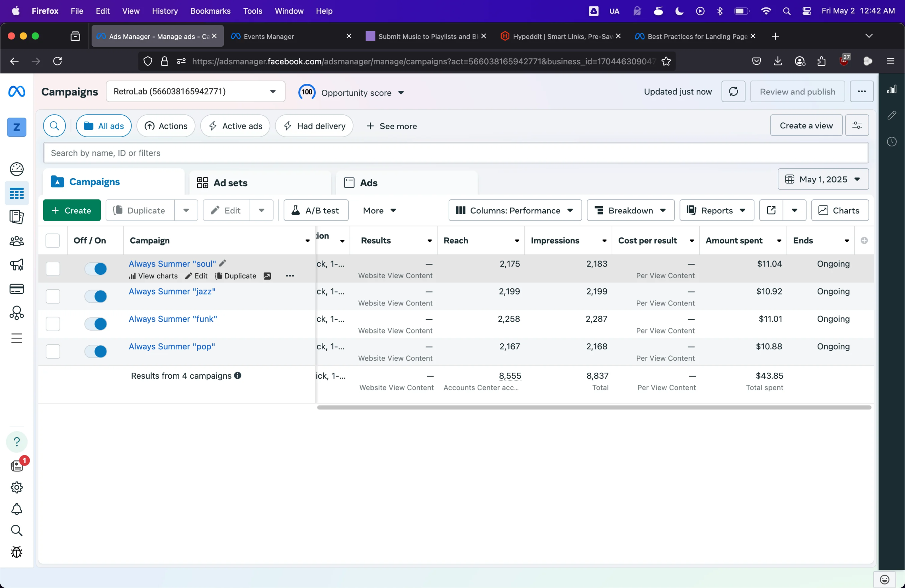The image size is (905, 588).
Task: Open the RetroLab account dropdown
Action: pos(195,91)
